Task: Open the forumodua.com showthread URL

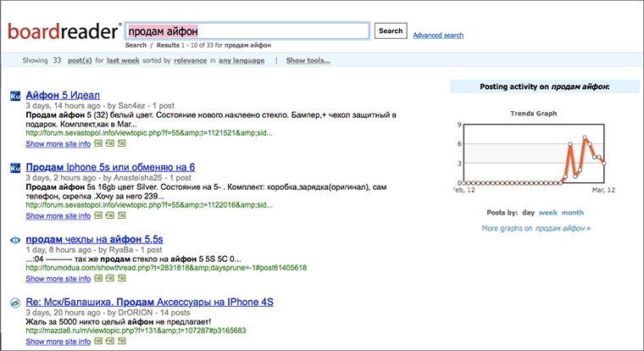Action: pyautogui.click(x=166, y=268)
